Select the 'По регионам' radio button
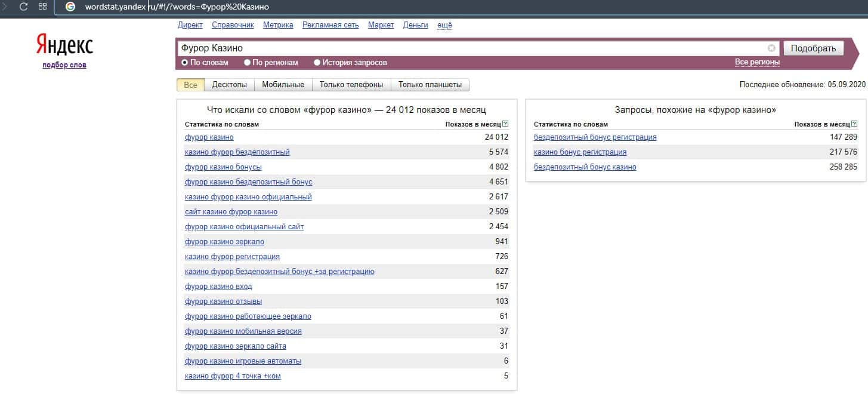868x394 pixels. 247,63
